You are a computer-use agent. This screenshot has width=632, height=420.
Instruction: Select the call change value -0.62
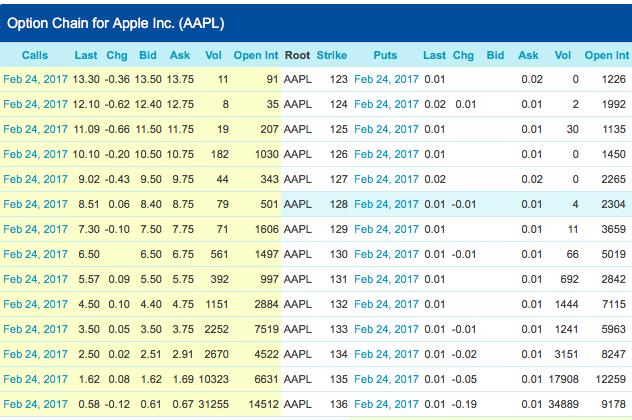coord(117,104)
